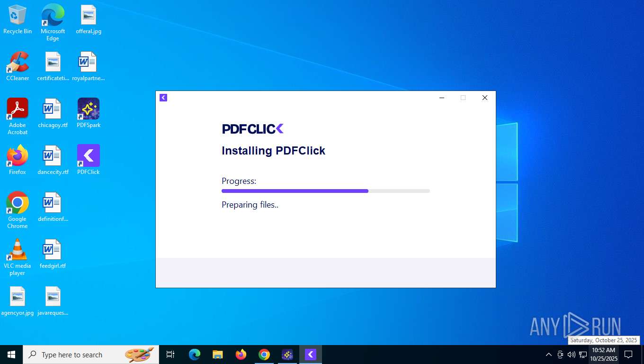Select the dancecity.rtf document icon
The width and height of the screenshot is (644, 364).
(x=53, y=160)
